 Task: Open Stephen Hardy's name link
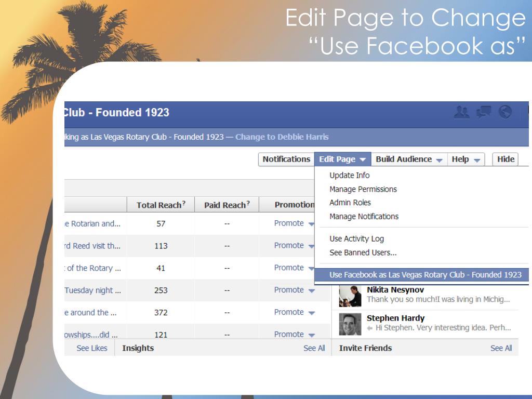point(395,318)
